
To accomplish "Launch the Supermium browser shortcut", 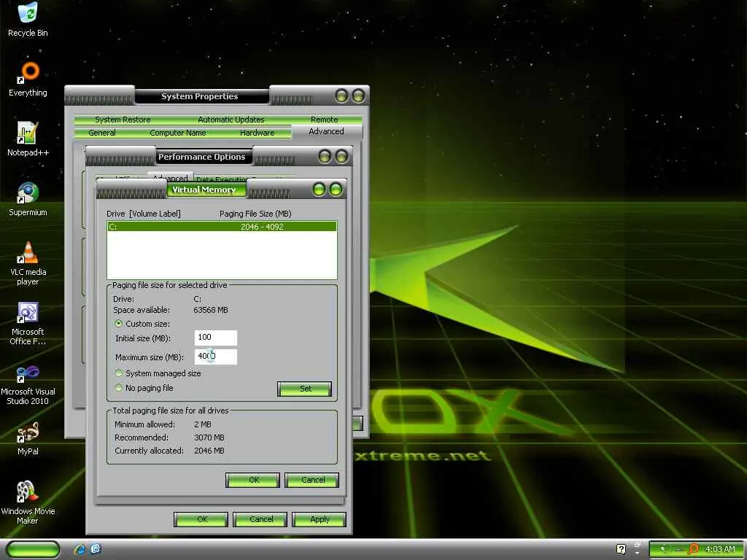I will 28,199.
